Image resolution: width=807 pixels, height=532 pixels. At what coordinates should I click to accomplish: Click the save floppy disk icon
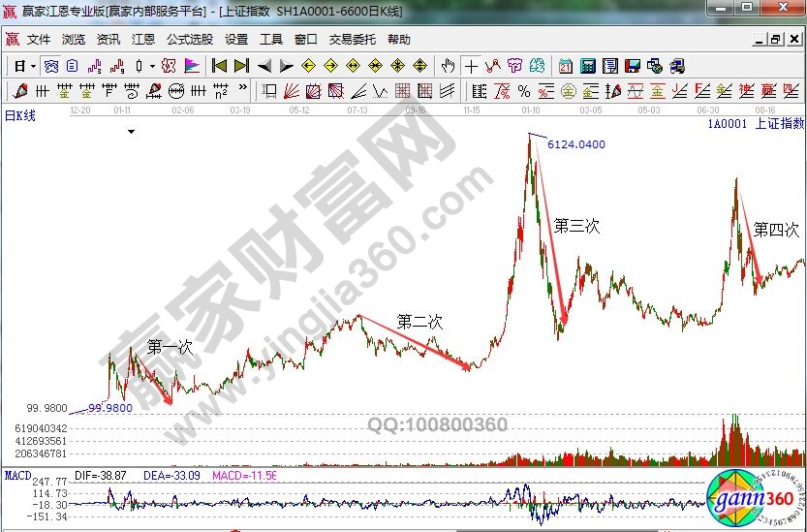632,66
